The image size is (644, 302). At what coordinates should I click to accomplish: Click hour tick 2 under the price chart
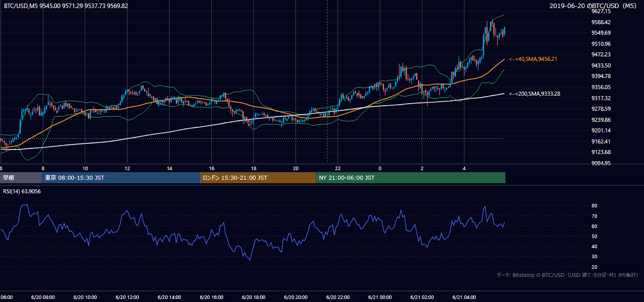(422, 169)
